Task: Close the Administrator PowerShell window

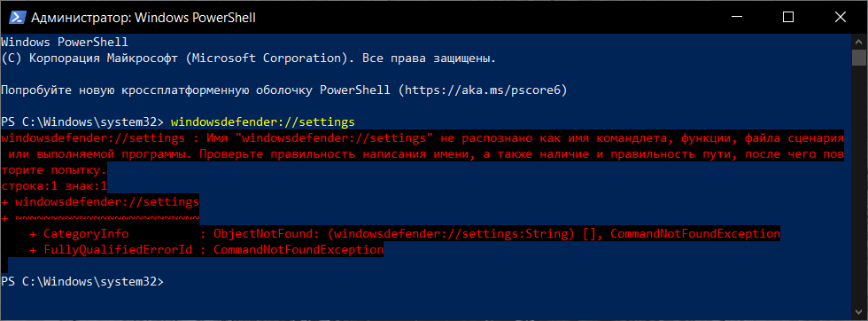Action: (841, 17)
